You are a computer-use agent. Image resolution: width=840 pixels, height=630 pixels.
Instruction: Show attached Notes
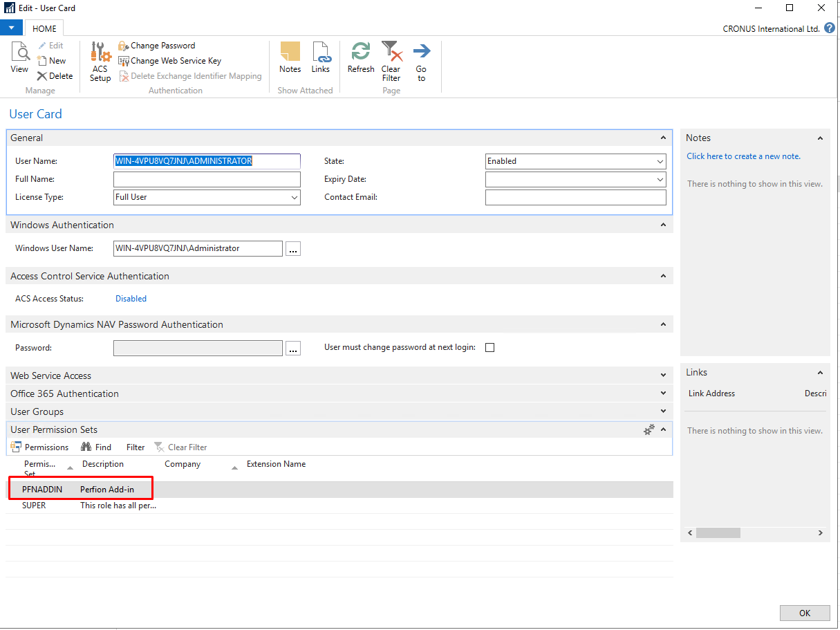coord(290,58)
